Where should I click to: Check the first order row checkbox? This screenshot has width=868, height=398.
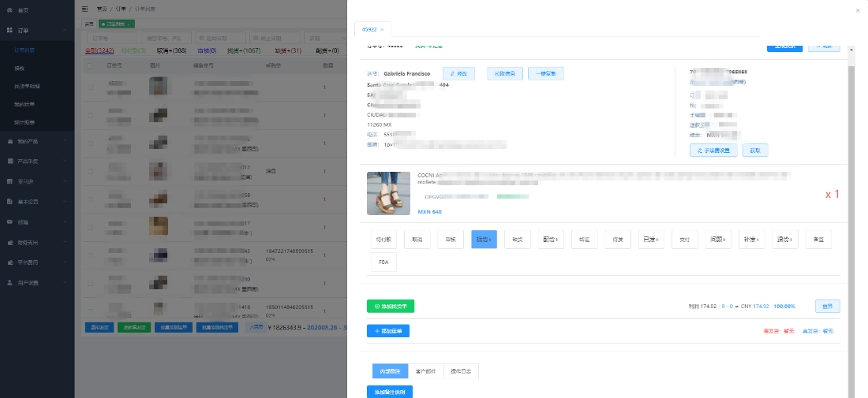coord(91,87)
